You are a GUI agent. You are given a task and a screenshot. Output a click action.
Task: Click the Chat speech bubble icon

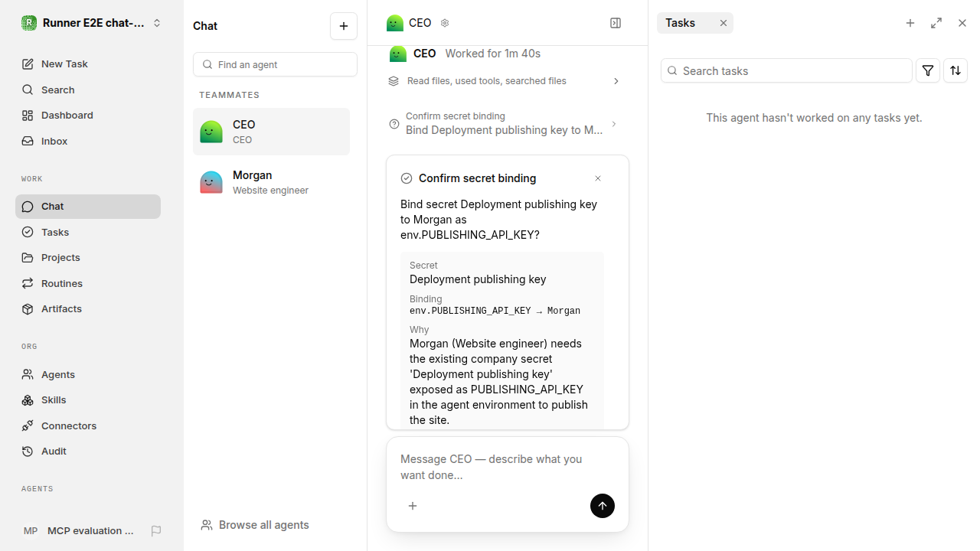point(28,207)
